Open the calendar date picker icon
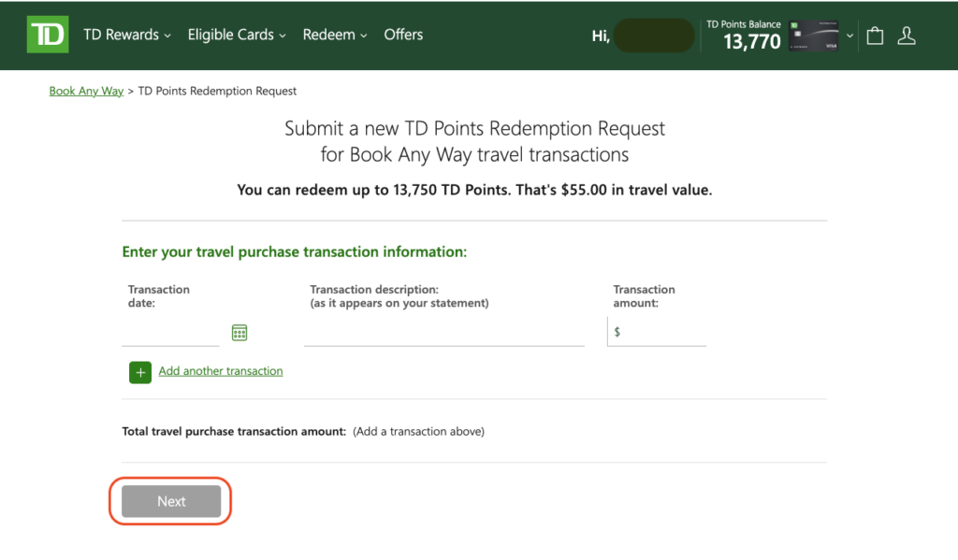 pyautogui.click(x=239, y=333)
